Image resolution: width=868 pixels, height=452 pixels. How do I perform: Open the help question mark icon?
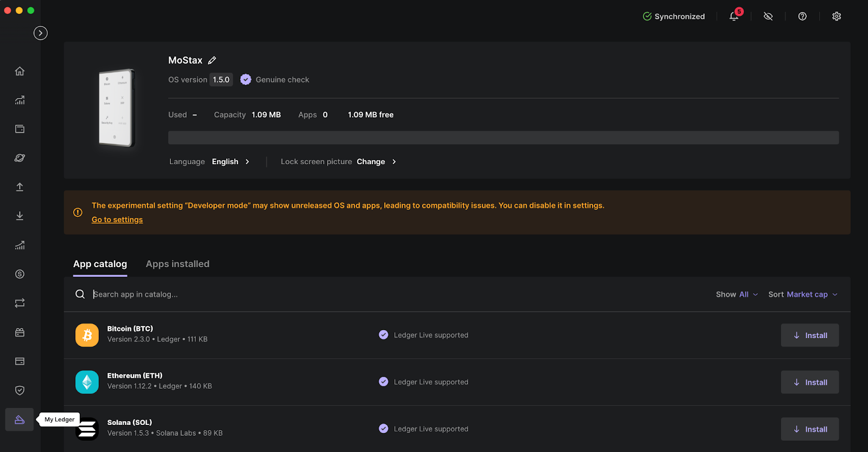pos(802,16)
